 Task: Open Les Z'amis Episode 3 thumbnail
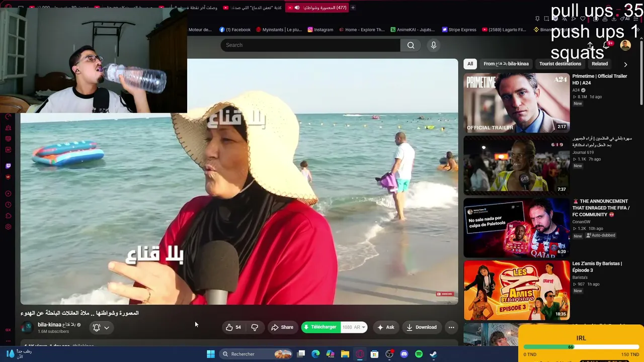pos(517,290)
